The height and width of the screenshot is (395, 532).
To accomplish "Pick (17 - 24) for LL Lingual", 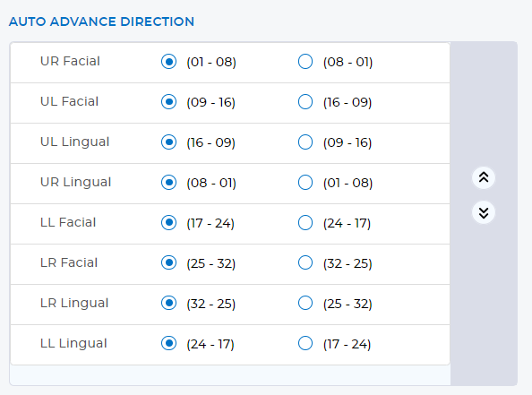I will (305, 343).
